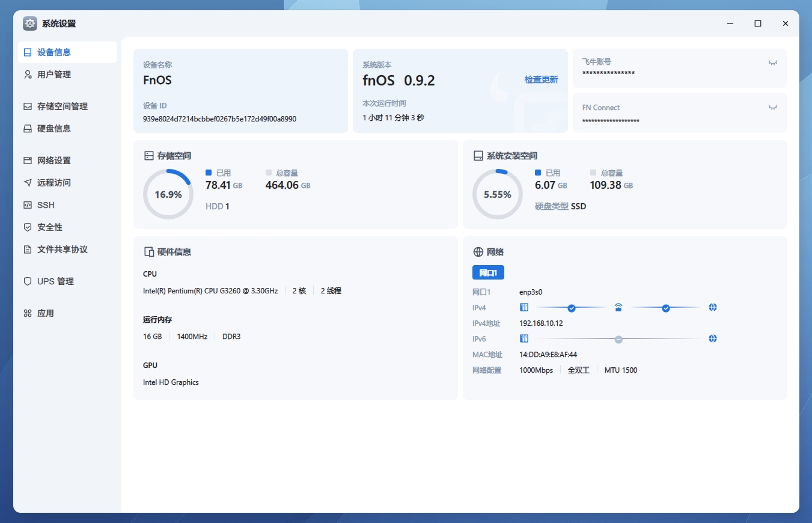Click the gray 总容量 swatch under 系统安装空间
Screen dimensions: 812x523
click(x=593, y=173)
